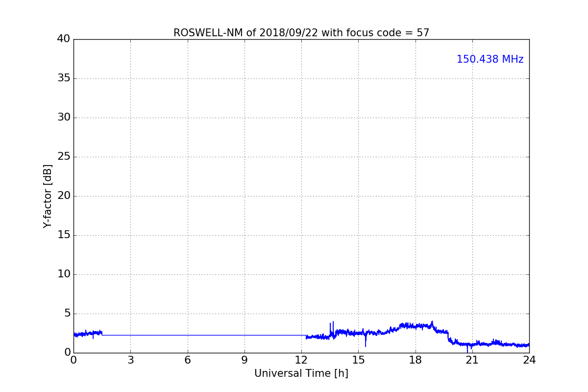Click the raised signal plateau near 18 hours
The height and width of the screenshot is (392, 588).
(416, 326)
